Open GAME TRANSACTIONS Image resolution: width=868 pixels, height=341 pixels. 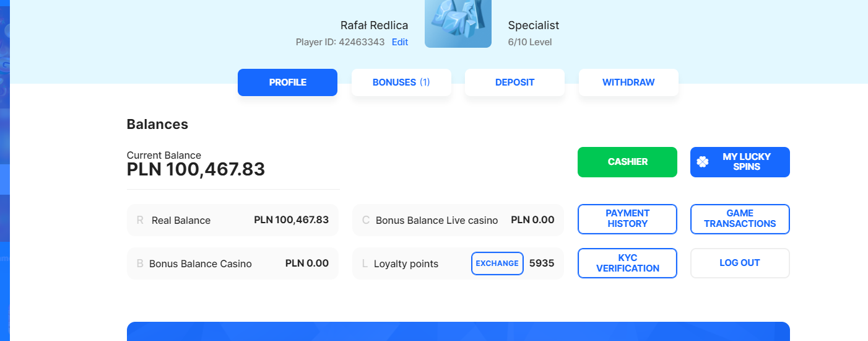(740, 219)
